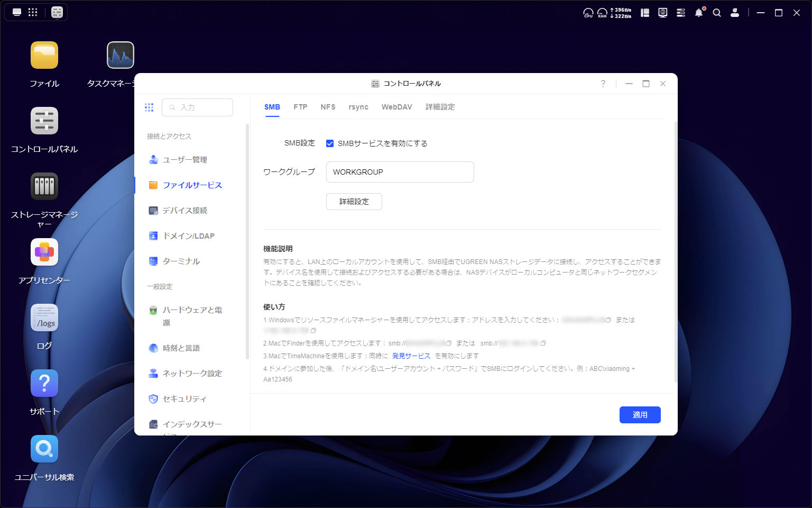Switch to the WebDAV tab
812x508 pixels.
coord(396,107)
